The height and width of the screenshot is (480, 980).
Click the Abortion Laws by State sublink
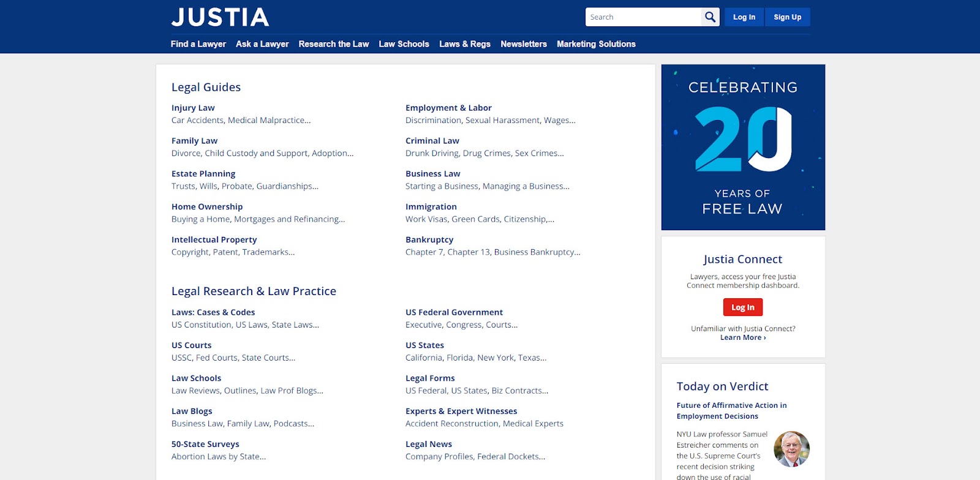tap(218, 457)
